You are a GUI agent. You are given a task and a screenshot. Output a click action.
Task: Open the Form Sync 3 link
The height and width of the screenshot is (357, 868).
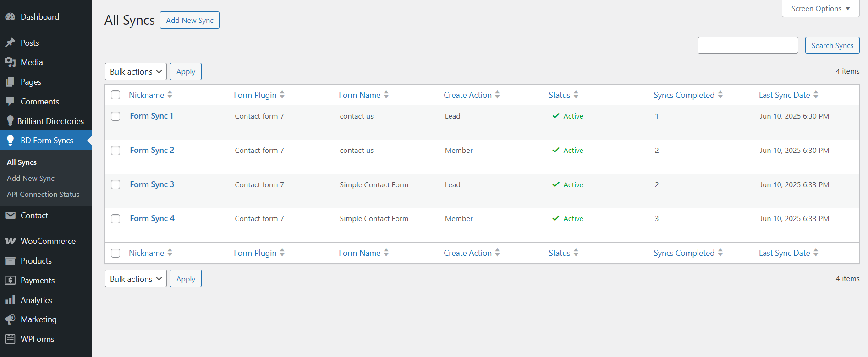point(152,184)
